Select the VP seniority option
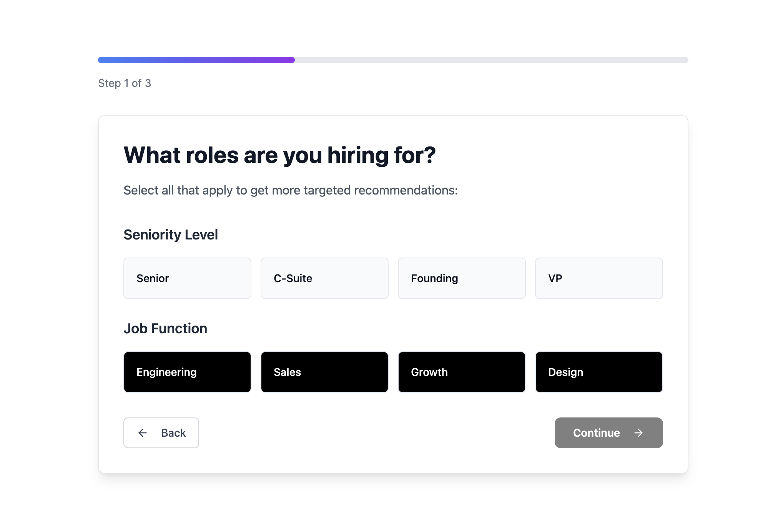Viewport: 778px width, 532px height. coord(599,278)
